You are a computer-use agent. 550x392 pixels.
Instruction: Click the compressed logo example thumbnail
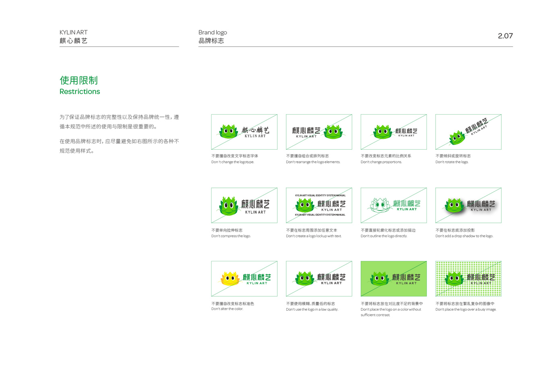click(x=244, y=205)
